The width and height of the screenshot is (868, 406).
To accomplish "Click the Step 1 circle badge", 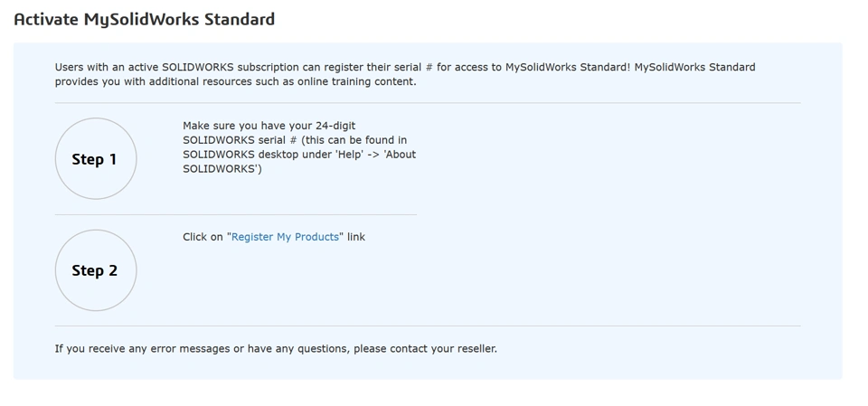I will (95, 159).
